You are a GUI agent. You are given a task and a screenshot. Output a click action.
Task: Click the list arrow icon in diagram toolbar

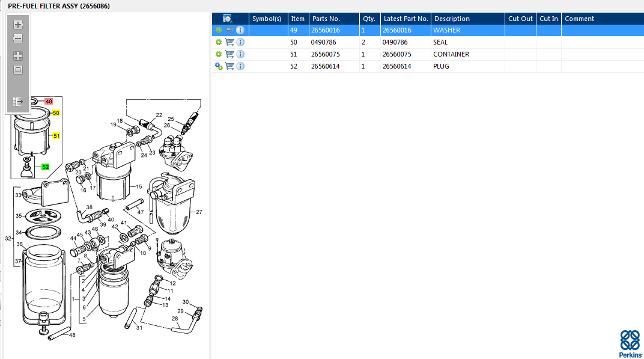(18, 102)
